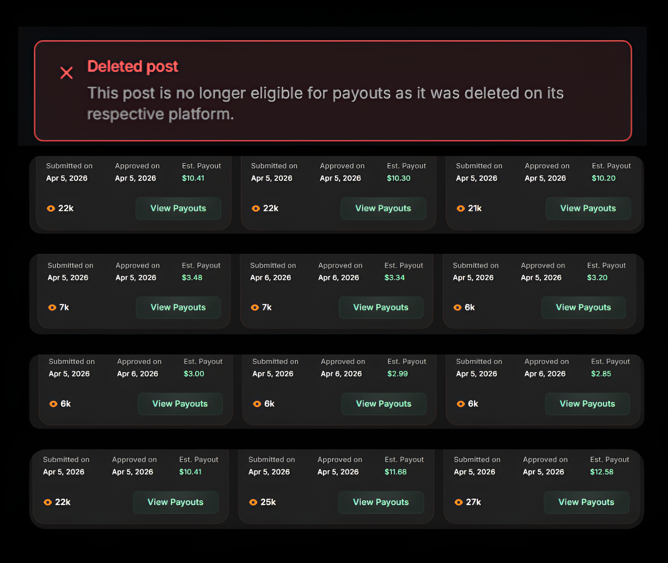668x563 pixels.
Task: View payouts for the $3.00 post
Action: [180, 404]
